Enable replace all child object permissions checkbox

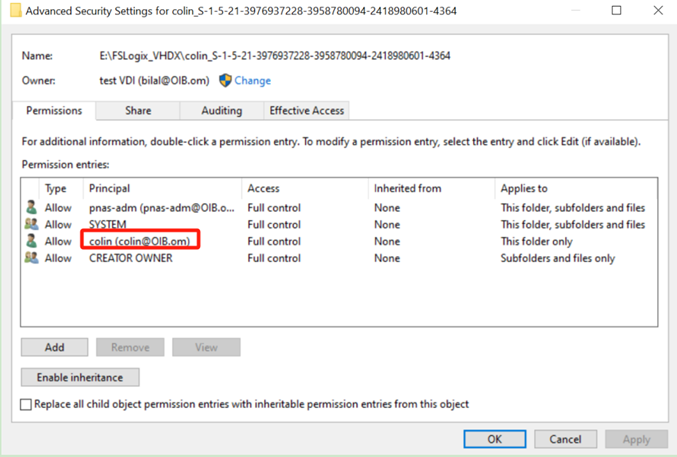(26, 404)
